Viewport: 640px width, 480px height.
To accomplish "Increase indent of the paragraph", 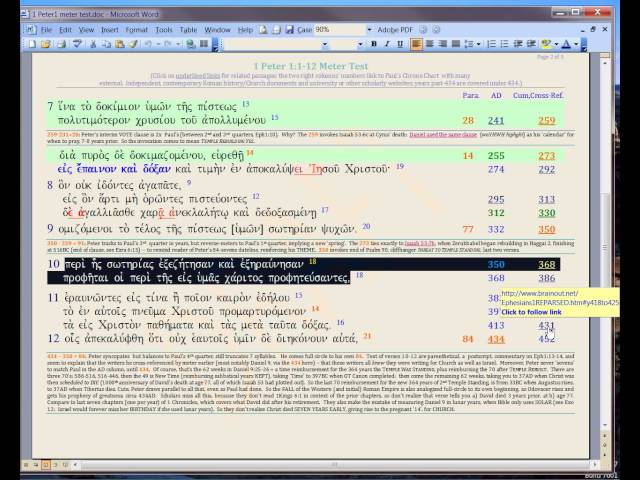I will 531,44.
